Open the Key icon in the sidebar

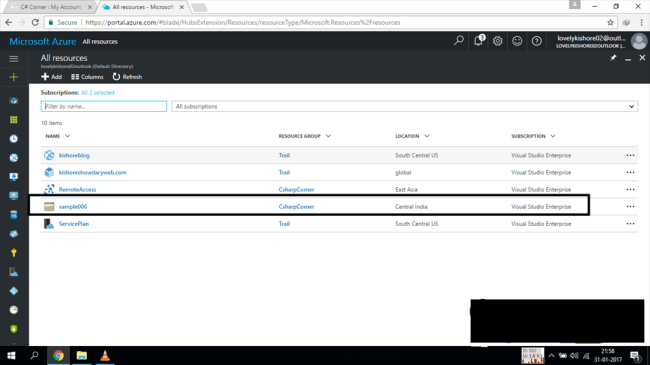click(14, 253)
